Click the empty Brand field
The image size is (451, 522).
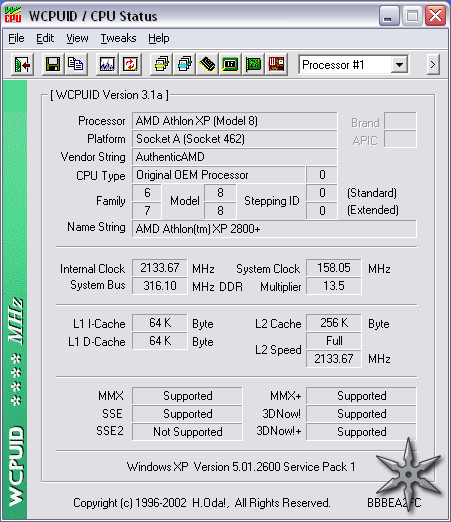(x=400, y=121)
